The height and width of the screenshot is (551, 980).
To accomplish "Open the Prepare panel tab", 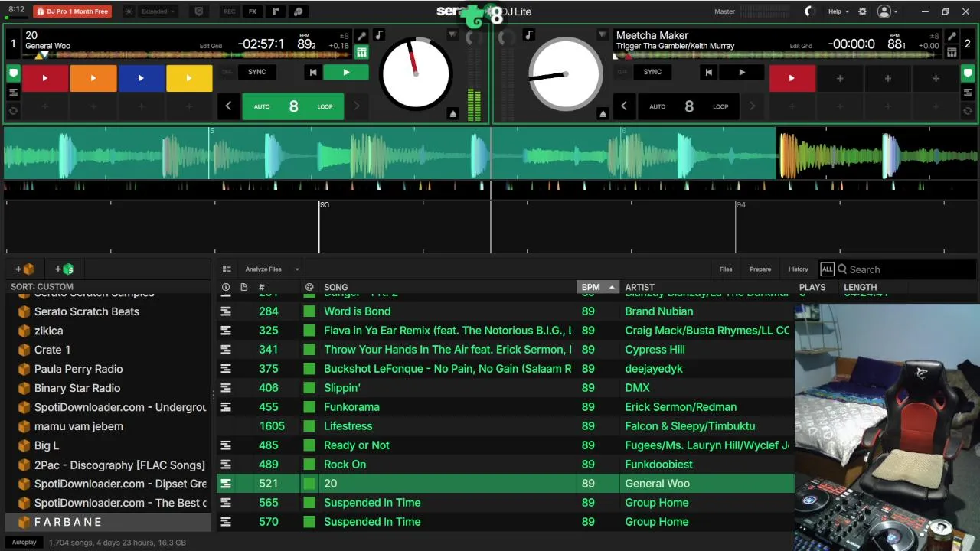I will click(x=760, y=269).
